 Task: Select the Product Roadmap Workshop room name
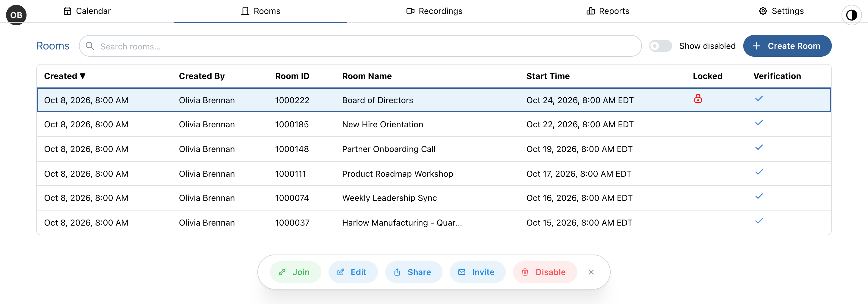(397, 174)
